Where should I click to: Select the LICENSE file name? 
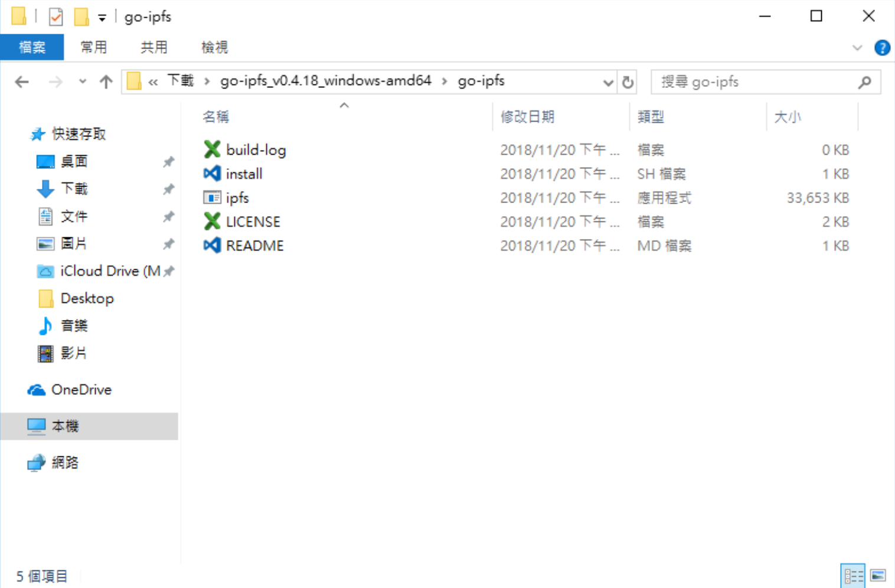[x=253, y=221]
